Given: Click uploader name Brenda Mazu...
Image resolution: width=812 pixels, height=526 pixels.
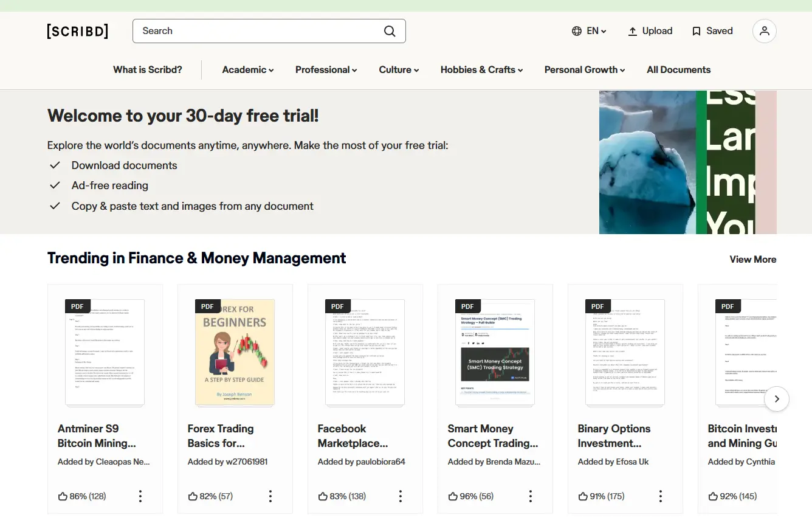Looking at the screenshot, I should tap(513, 462).
